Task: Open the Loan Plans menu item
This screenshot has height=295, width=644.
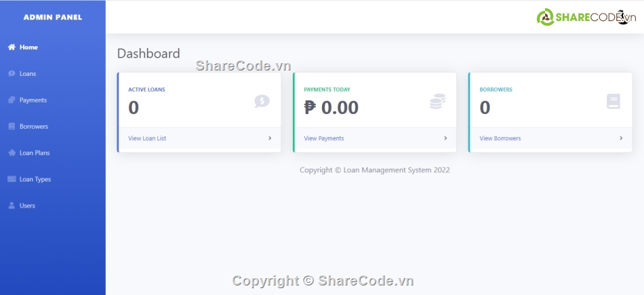Action: click(35, 153)
